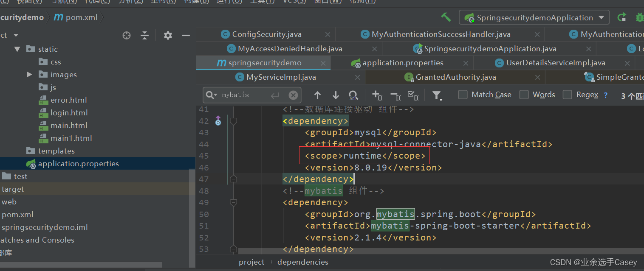Screen dimensions: 644x271
Task: Switch to the GrantedAuthority.java tab
Action: pos(456,78)
